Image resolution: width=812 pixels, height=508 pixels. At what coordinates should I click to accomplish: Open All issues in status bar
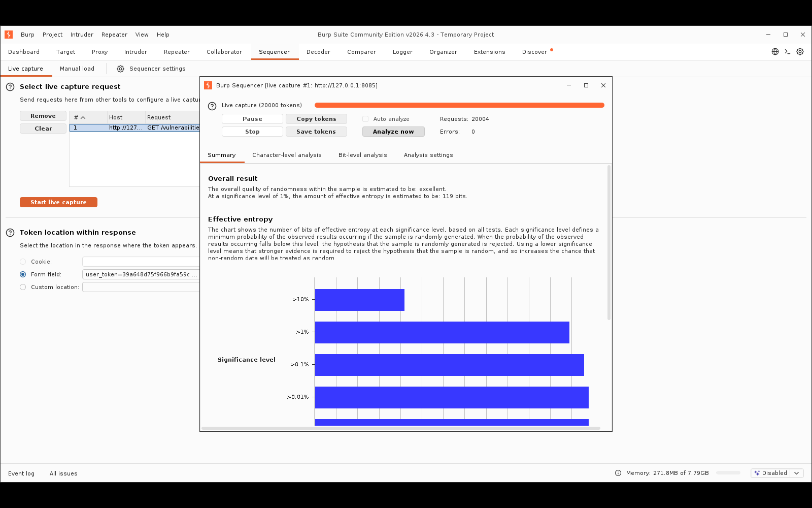(63, 473)
